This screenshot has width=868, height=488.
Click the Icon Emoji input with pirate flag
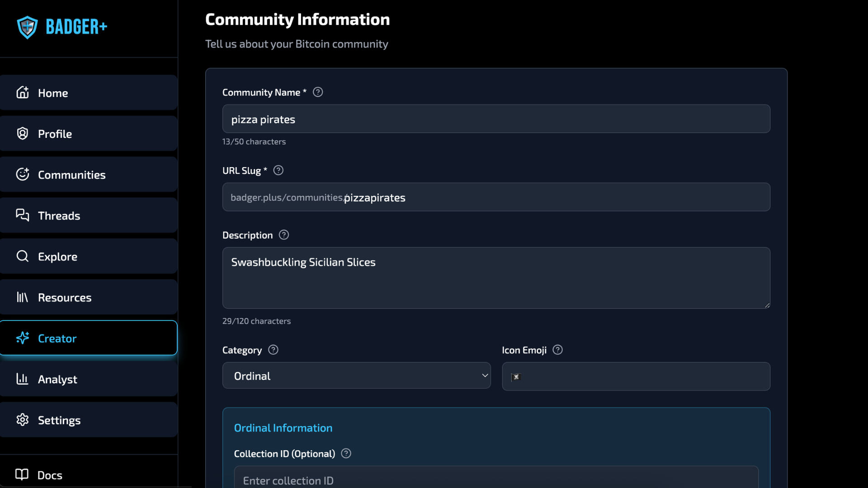tap(636, 376)
